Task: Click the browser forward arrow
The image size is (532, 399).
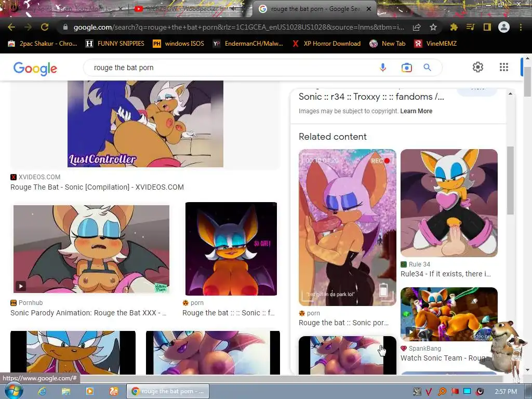Action: coord(28,27)
